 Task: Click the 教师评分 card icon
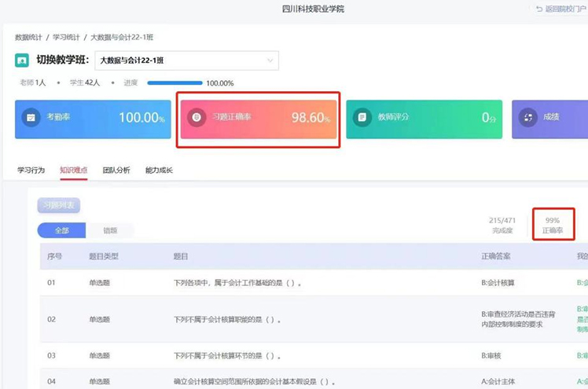[x=362, y=118]
